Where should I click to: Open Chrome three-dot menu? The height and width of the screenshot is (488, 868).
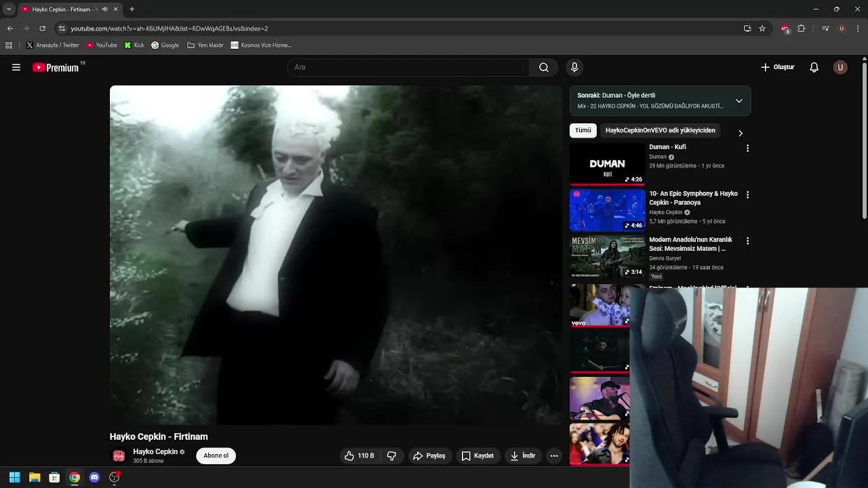point(859,28)
